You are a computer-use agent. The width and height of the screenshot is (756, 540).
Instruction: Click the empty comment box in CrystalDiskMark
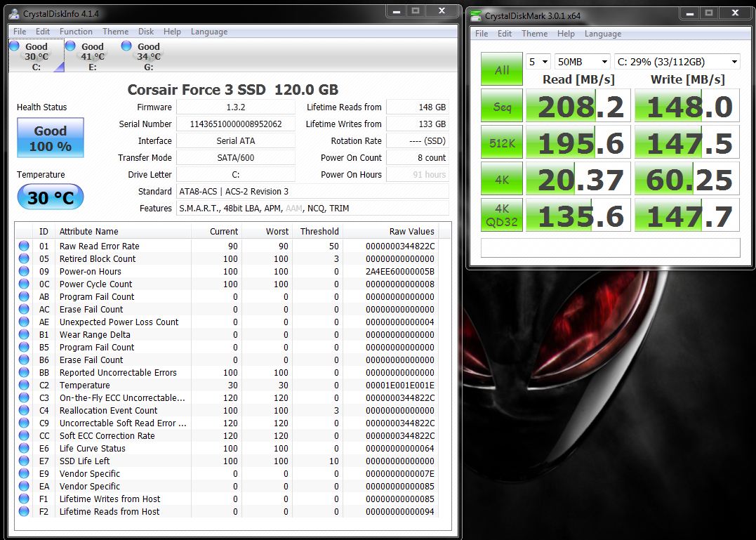pos(611,248)
